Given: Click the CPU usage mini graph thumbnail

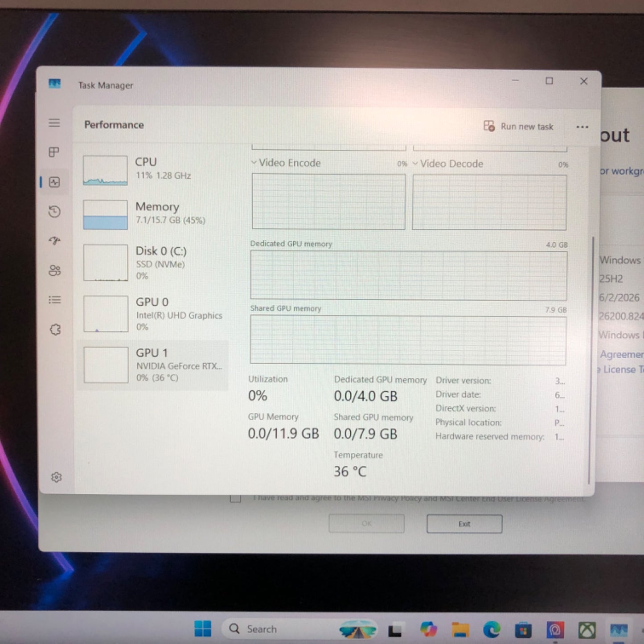Looking at the screenshot, I should click(x=105, y=170).
